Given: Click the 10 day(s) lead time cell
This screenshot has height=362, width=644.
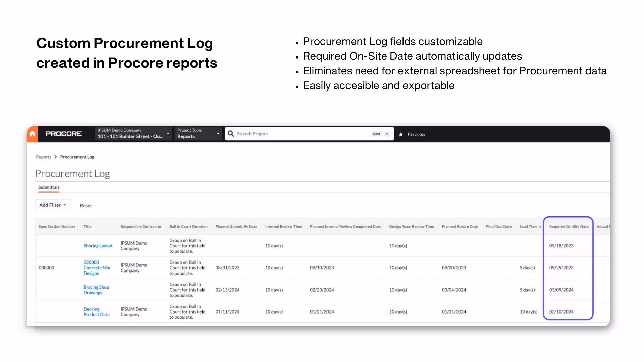Looking at the screenshot, I should tap(528, 312).
